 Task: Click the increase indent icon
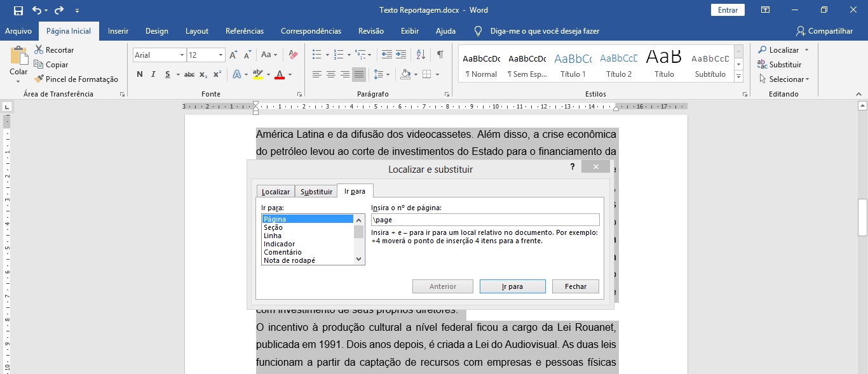(x=401, y=55)
